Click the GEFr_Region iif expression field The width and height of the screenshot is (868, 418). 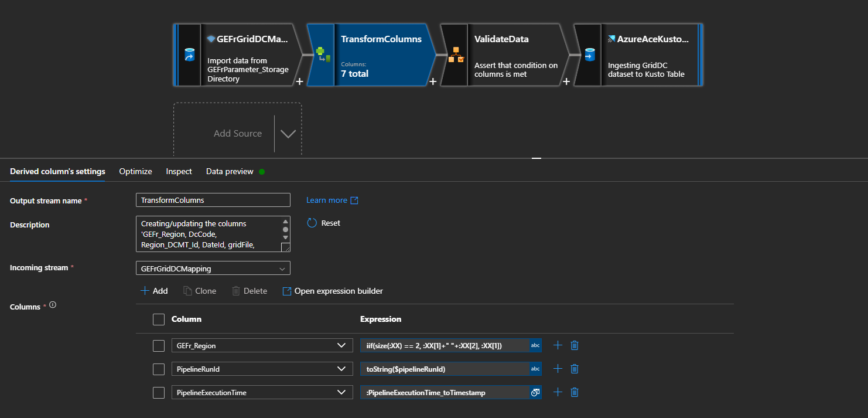pos(445,345)
